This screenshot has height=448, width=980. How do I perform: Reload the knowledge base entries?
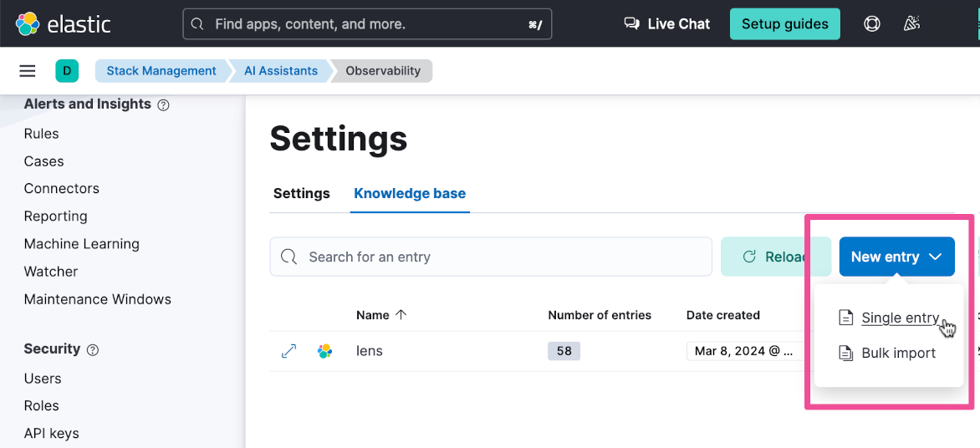point(775,257)
